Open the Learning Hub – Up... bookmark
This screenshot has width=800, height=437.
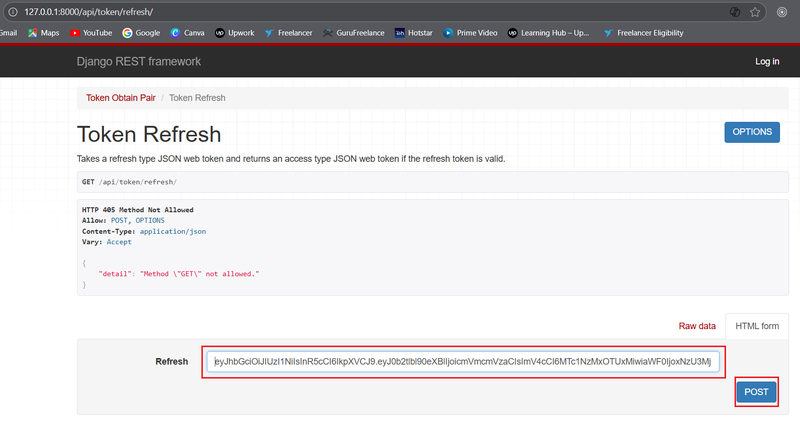point(548,33)
